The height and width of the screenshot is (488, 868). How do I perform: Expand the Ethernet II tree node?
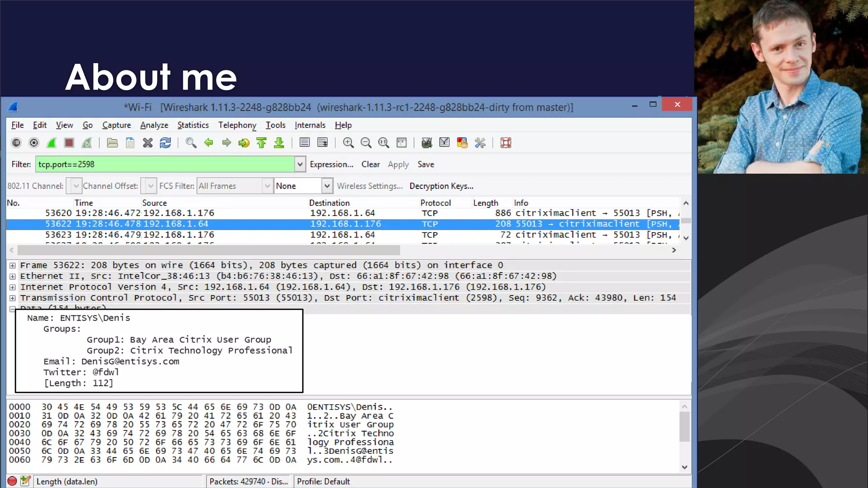(x=13, y=277)
